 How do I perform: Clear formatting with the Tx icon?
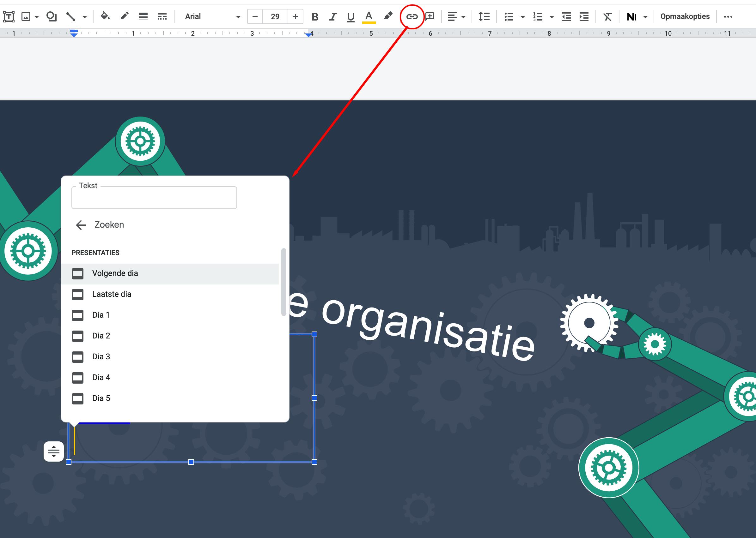coord(607,16)
